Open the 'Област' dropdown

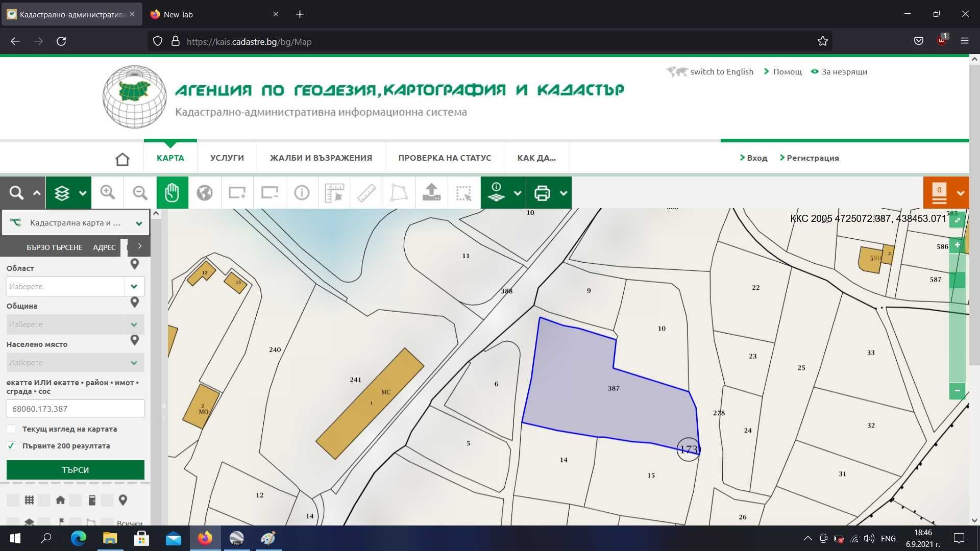point(134,286)
